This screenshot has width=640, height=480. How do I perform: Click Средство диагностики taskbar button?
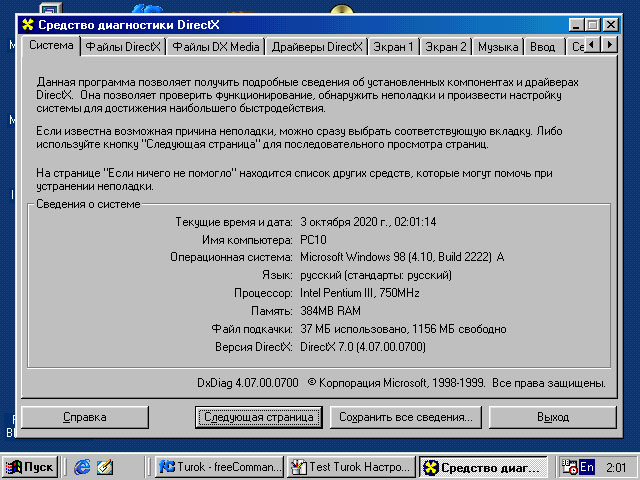(483, 467)
